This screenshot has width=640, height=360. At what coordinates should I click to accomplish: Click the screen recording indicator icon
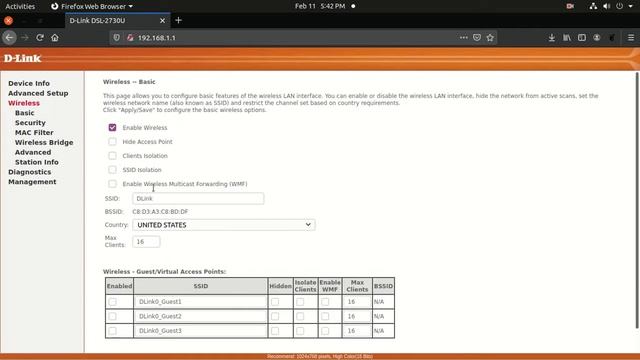pos(570,6)
